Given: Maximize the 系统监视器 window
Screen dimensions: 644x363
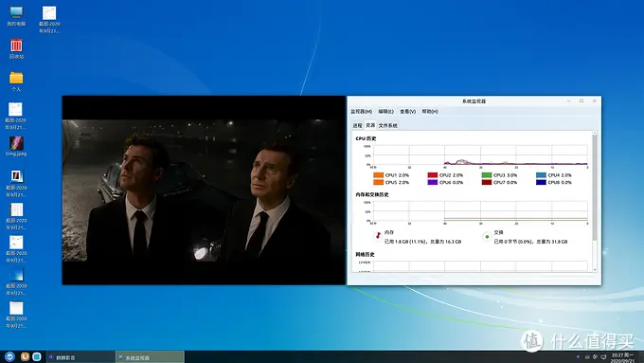Looking at the screenshot, I should point(581,100).
